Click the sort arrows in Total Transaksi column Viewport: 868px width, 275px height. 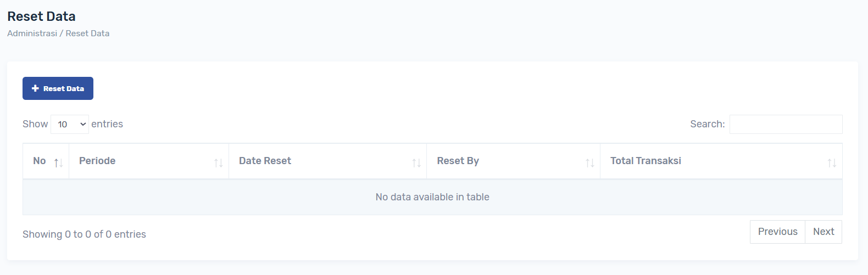pyautogui.click(x=832, y=162)
